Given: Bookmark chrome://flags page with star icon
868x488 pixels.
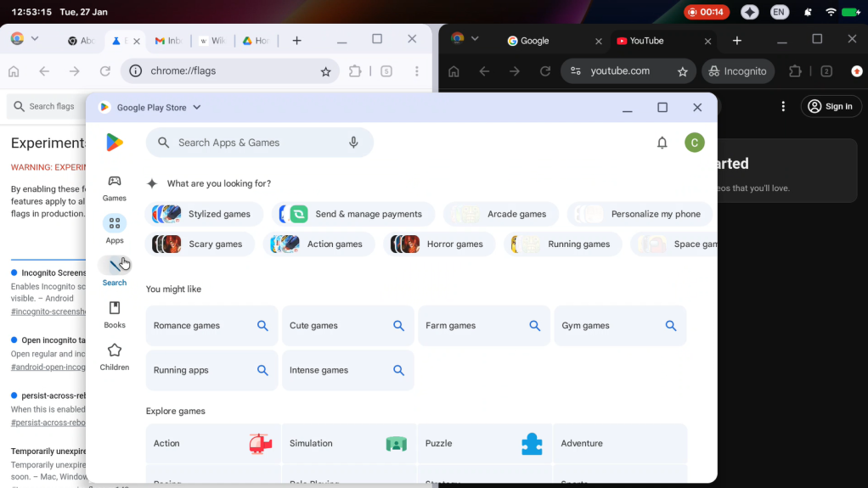Looking at the screenshot, I should click(x=325, y=72).
